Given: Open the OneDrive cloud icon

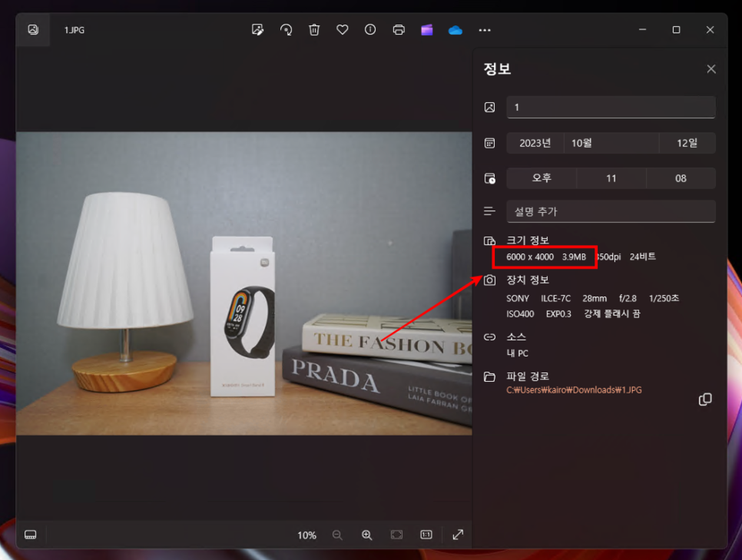Looking at the screenshot, I should [455, 30].
